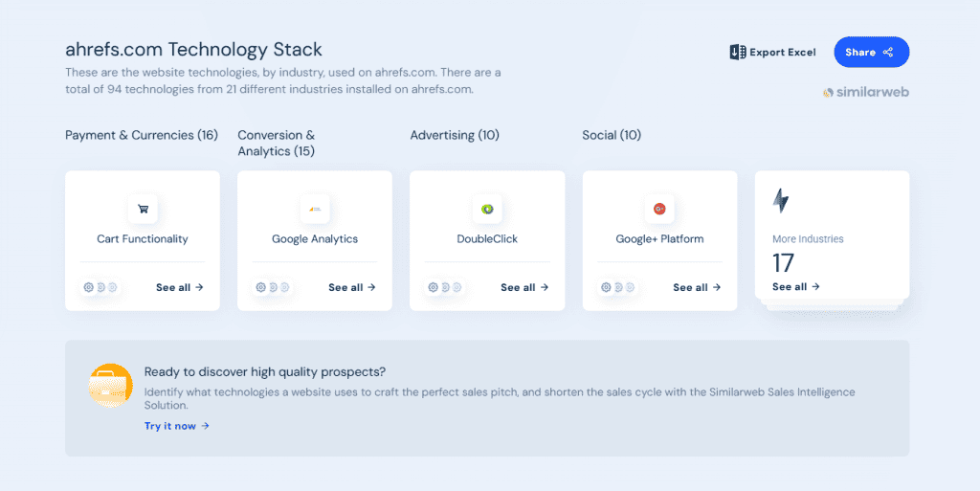Click the Try it now link

pyautogui.click(x=177, y=426)
